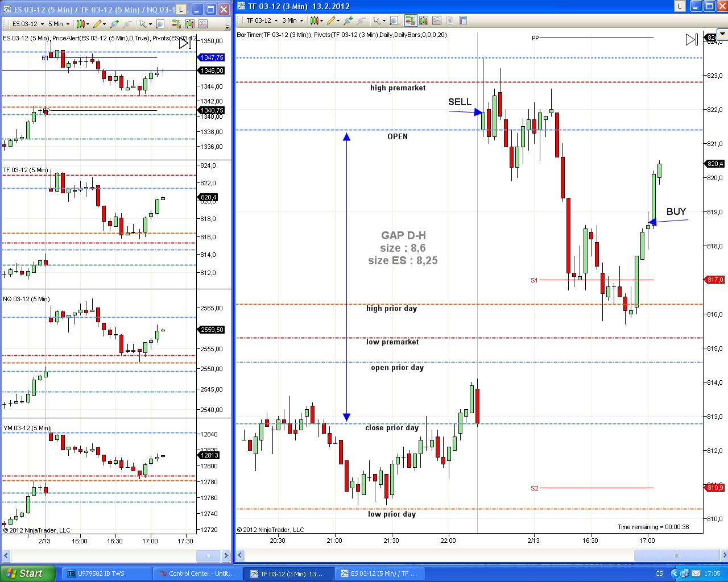The width and height of the screenshot is (728, 582).
Task: Open TF 03-12 instrument dropdown
Action: tap(262, 20)
